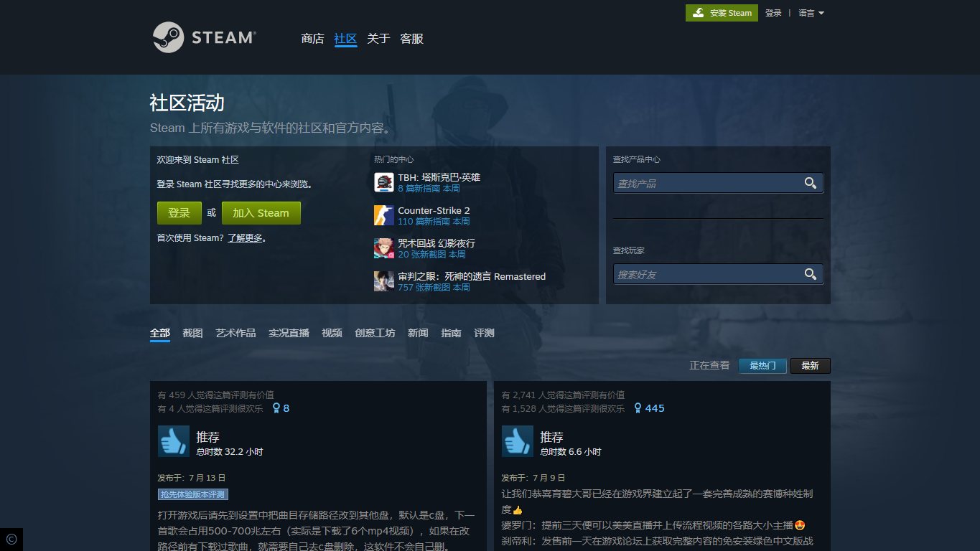Click the green 登录 button

click(x=179, y=213)
